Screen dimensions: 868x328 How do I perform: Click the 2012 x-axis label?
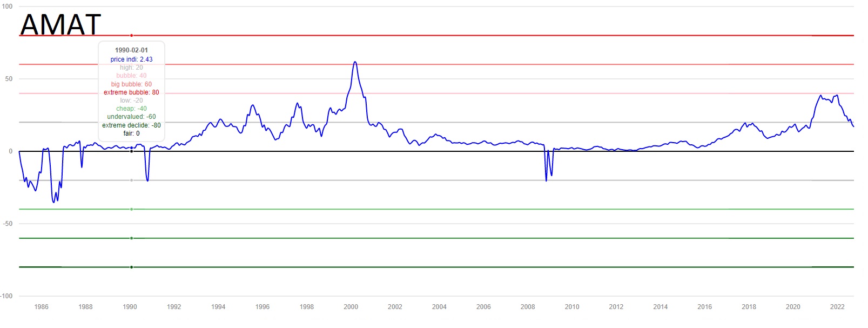616,307
